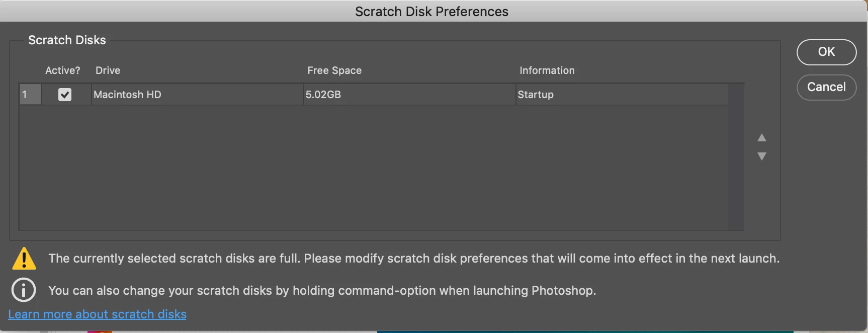Click the Information column header
This screenshot has height=333, width=868.
pos(547,70)
